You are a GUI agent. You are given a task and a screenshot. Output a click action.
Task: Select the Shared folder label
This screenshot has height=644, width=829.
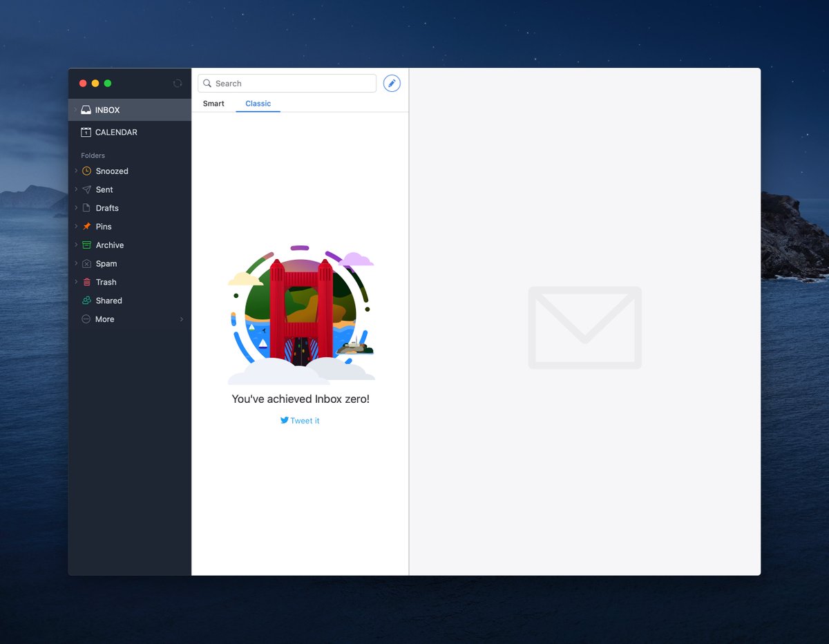coord(109,301)
